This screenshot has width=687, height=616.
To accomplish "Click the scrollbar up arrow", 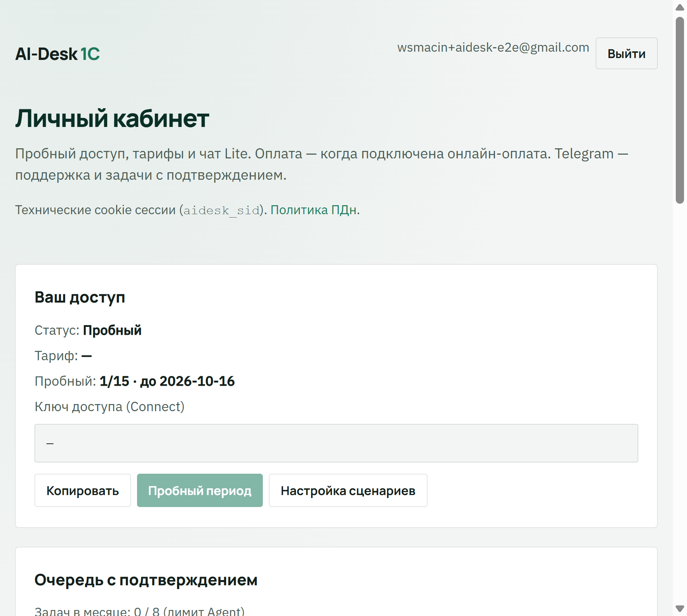I will (680, 7).
